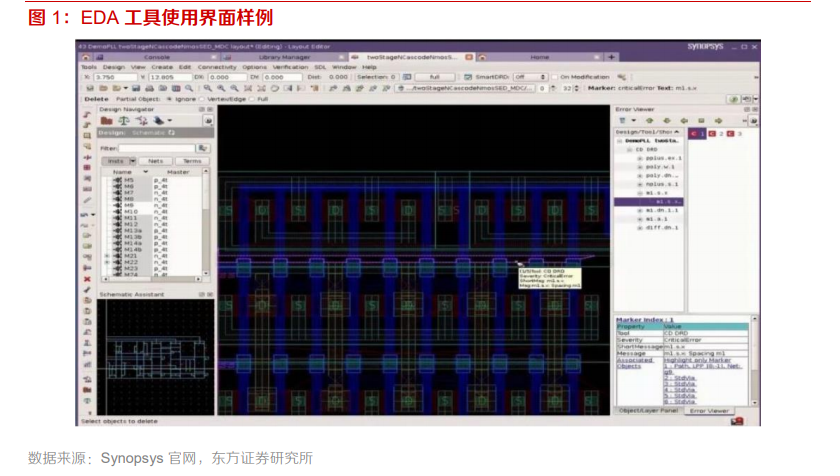840x476 pixels.
Task: Click the first wire tool at top of left toolbar
Action: [x=87, y=115]
